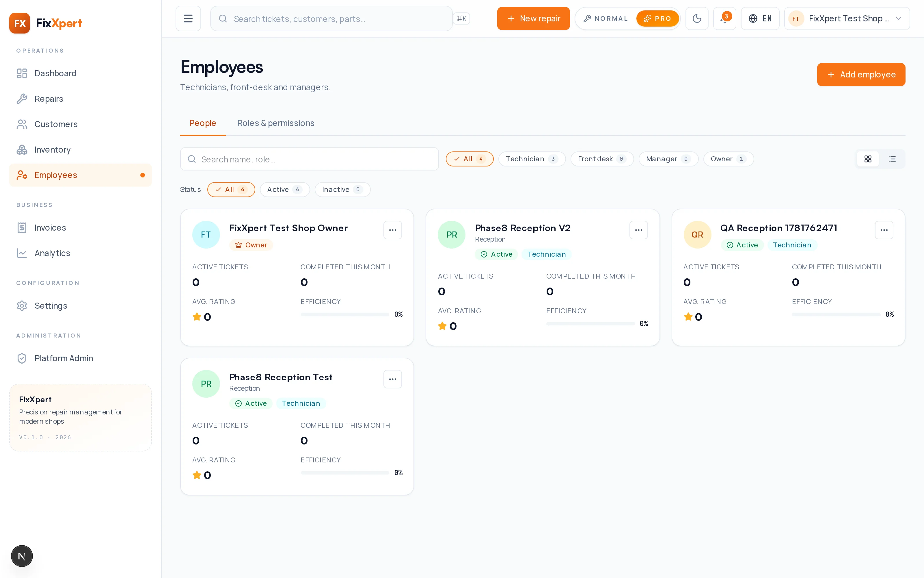Open the Repairs link
The image size is (924, 578).
tap(81, 99)
